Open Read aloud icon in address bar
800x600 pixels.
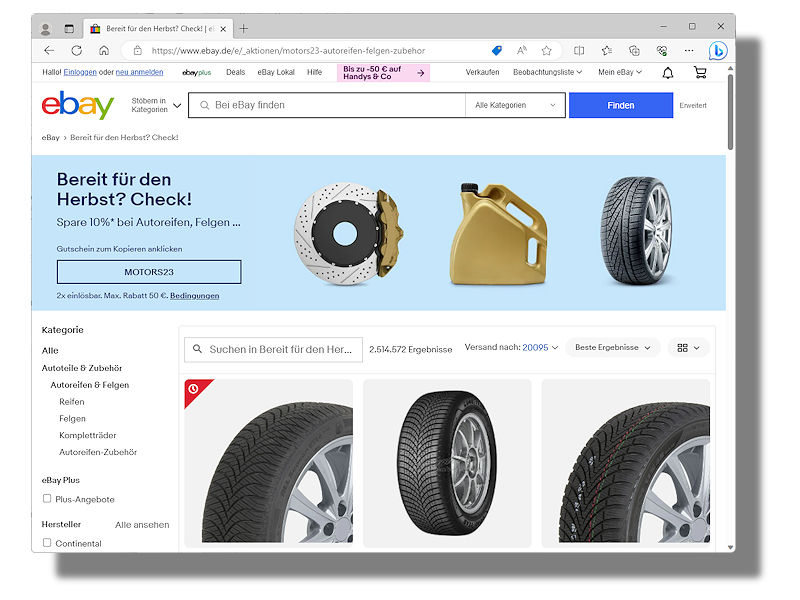[x=521, y=51]
